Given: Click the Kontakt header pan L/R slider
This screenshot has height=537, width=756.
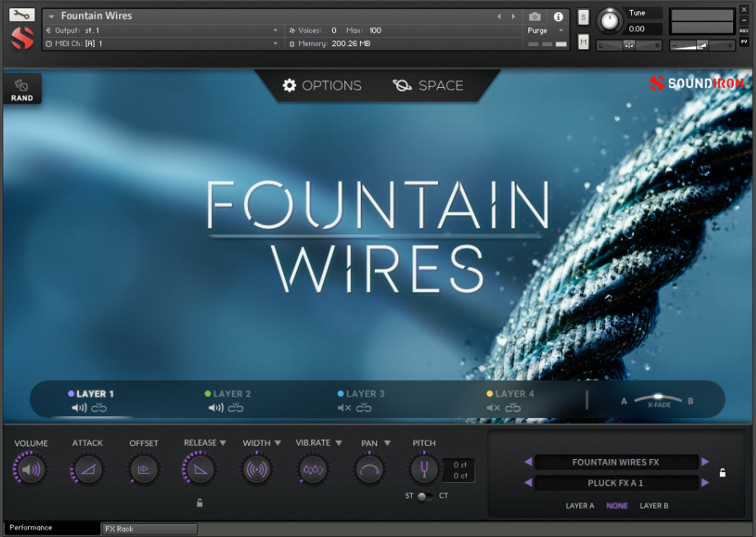Looking at the screenshot, I should (x=629, y=45).
